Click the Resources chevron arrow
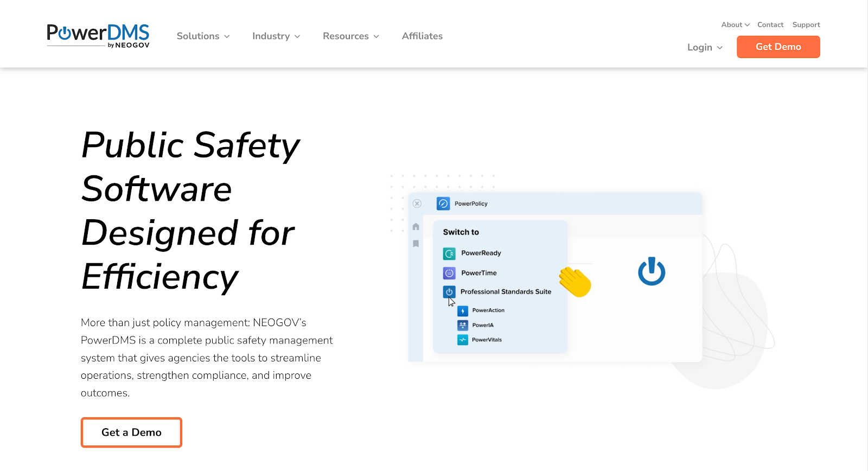Viewport: 868px width, 471px height. click(x=376, y=36)
